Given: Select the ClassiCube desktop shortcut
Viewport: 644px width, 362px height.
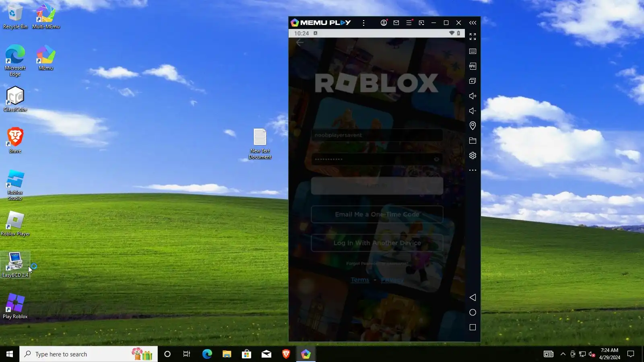Looking at the screenshot, I should tap(15, 99).
